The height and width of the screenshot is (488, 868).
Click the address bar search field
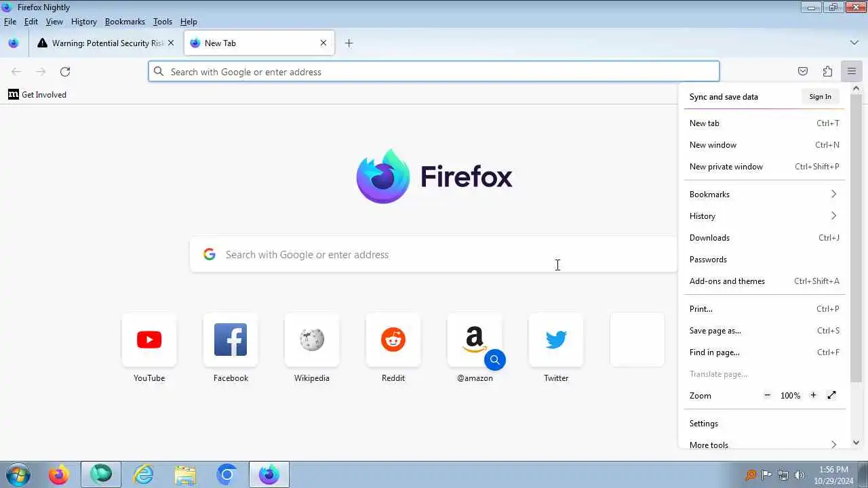[434, 71]
